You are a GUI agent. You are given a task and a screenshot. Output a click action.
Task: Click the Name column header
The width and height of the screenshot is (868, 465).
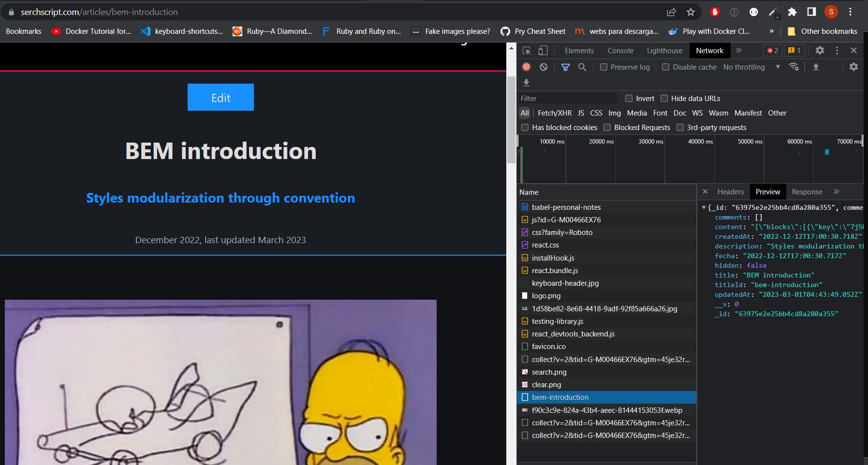click(606, 192)
